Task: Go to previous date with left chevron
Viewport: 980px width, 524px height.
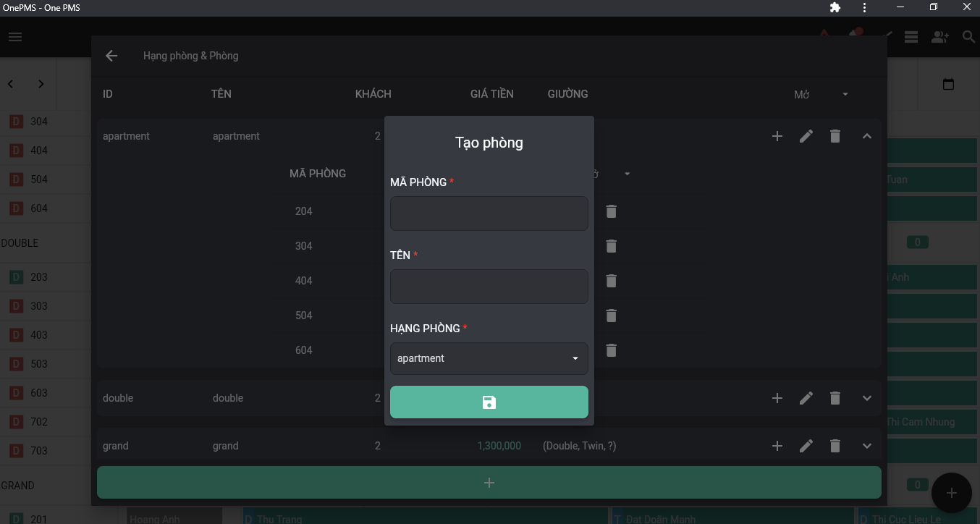Action: pos(11,84)
